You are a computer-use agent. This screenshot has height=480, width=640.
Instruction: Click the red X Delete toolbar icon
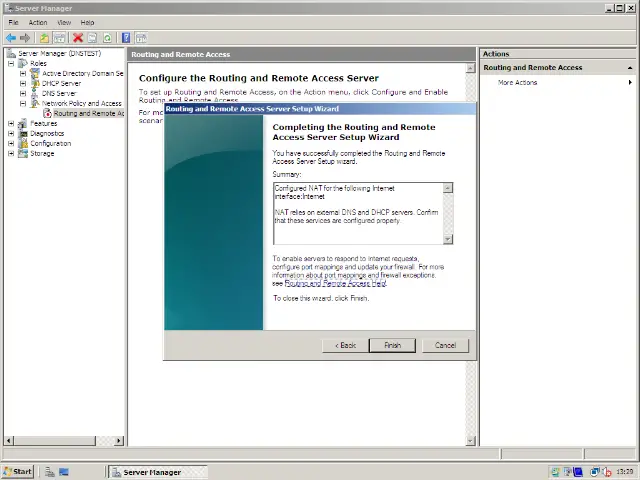click(x=78, y=38)
